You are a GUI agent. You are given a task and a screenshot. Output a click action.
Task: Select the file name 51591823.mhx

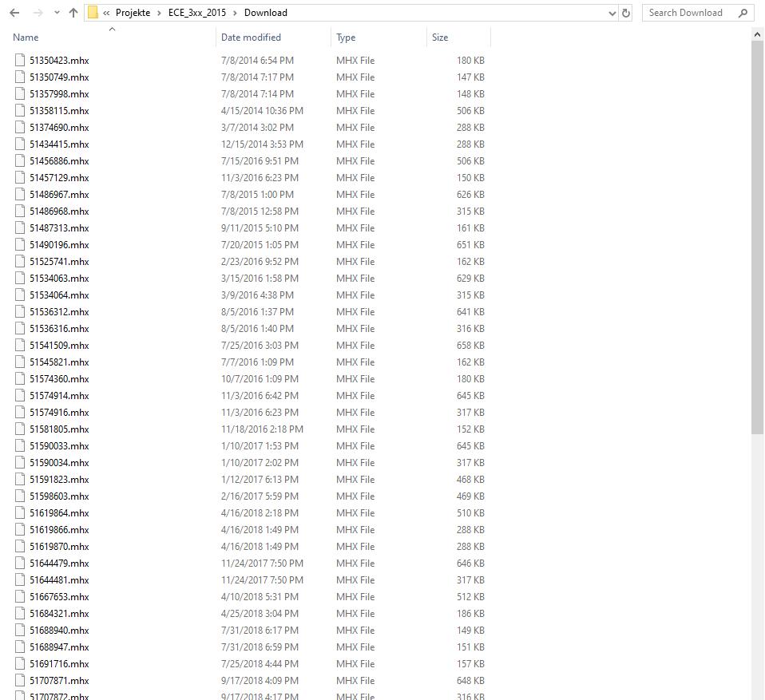click(59, 479)
